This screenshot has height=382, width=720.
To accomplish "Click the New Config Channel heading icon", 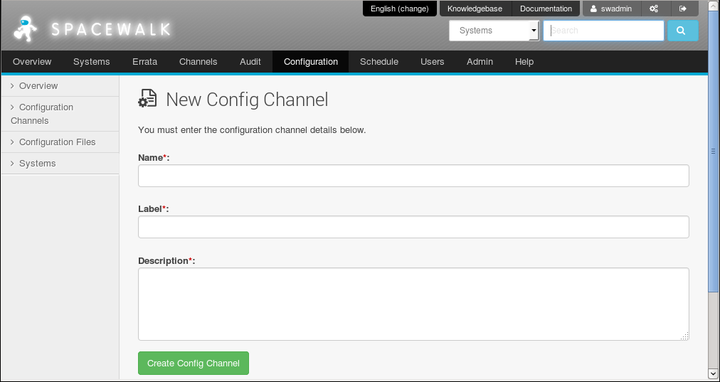I will pos(147,99).
